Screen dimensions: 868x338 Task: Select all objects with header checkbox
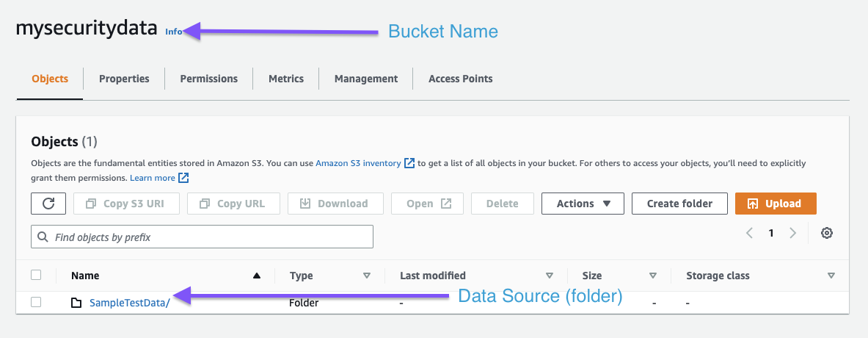click(36, 276)
